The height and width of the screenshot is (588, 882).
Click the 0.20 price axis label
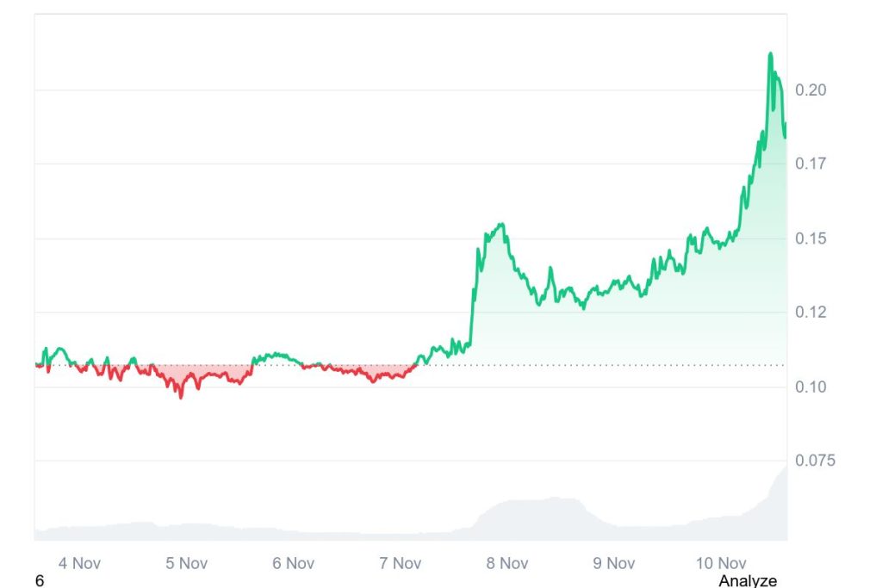pos(811,90)
